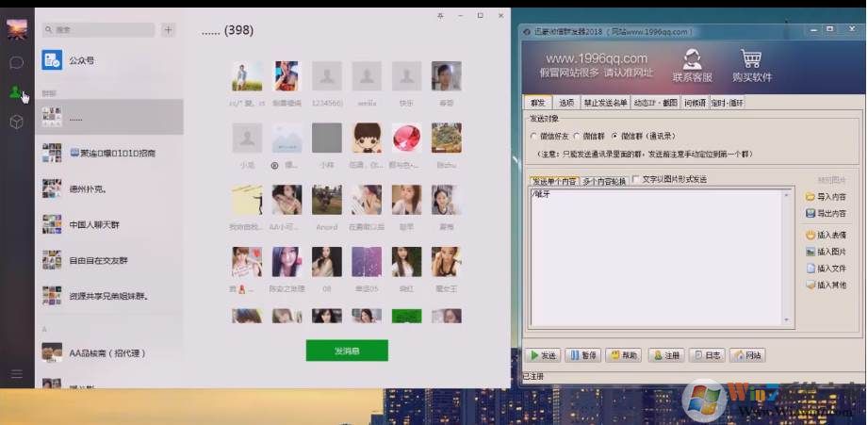This screenshot has height=425, width=868.
Task: Enable the 文字以图片形式发送 checkbox
Action: (636, 179)
